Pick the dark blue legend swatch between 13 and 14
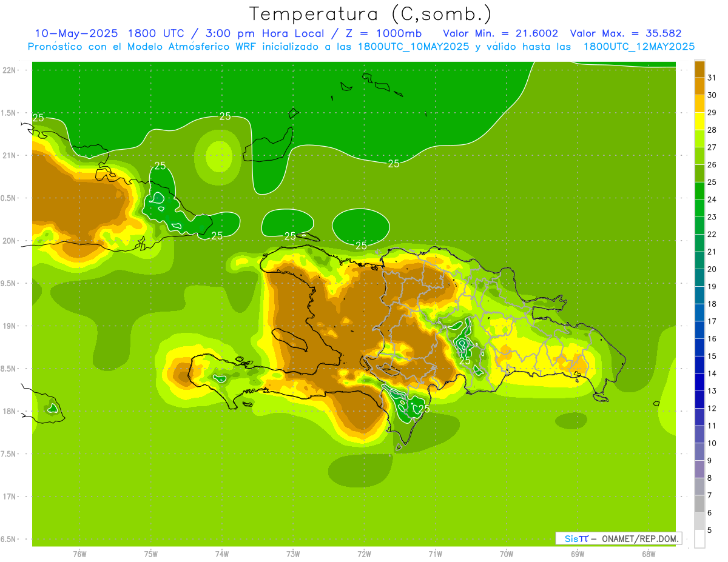The width and height of the screenshot is (728, 562). [x=699, y=383]
